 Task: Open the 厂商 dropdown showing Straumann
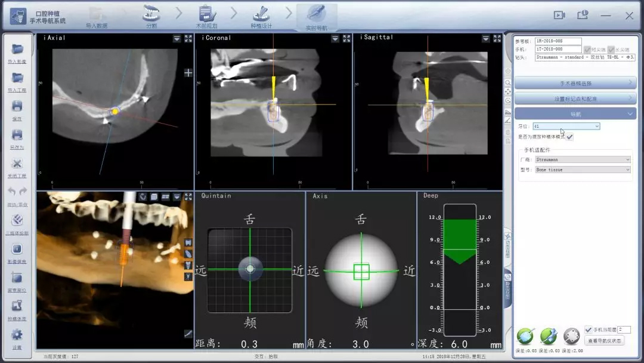click(583, 160)
